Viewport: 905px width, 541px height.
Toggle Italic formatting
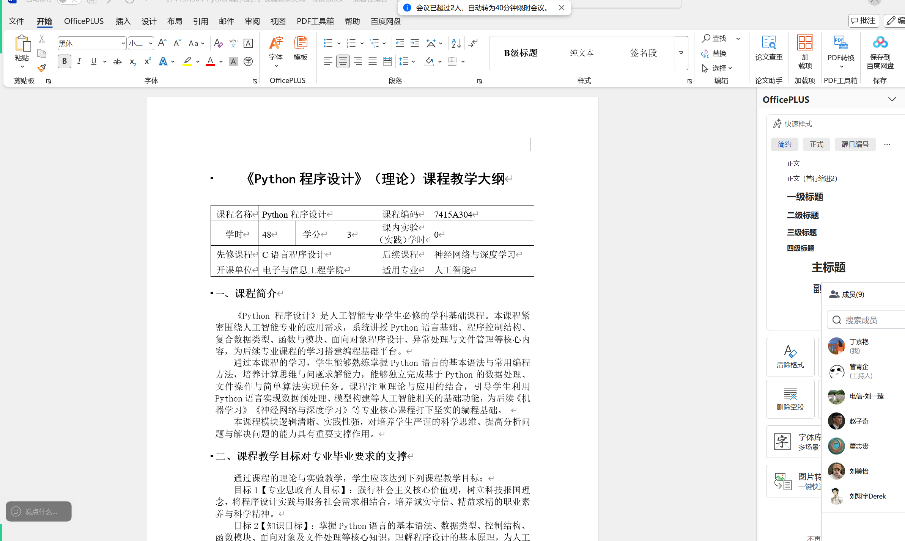click(79, 61)
